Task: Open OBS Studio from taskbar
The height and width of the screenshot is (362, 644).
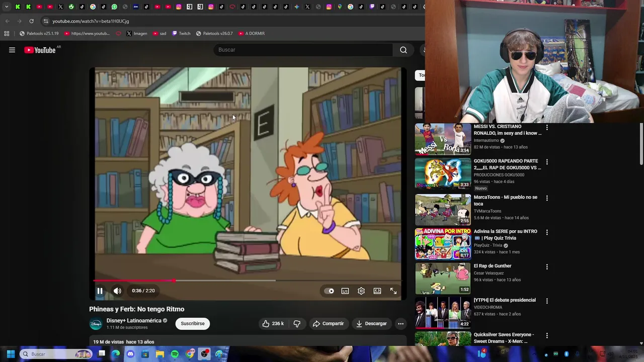Action: (x=204, y=354)
